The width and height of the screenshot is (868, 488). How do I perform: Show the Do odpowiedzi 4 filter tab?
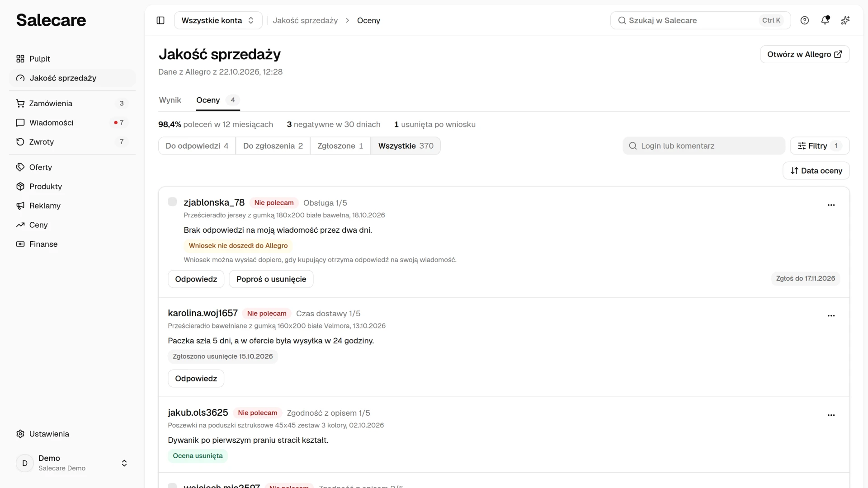[x=197, y=146]
